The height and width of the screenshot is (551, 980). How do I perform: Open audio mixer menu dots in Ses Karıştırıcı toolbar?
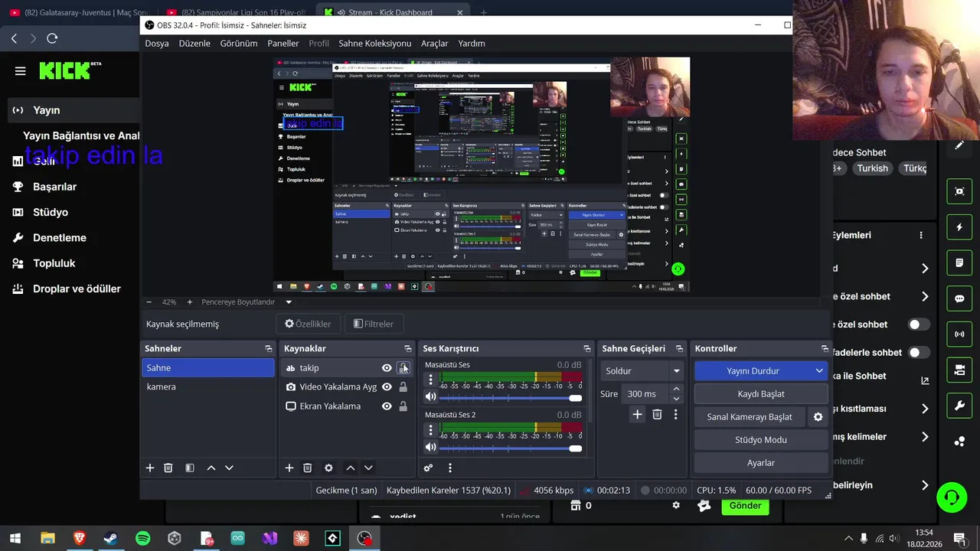[450, 468]
